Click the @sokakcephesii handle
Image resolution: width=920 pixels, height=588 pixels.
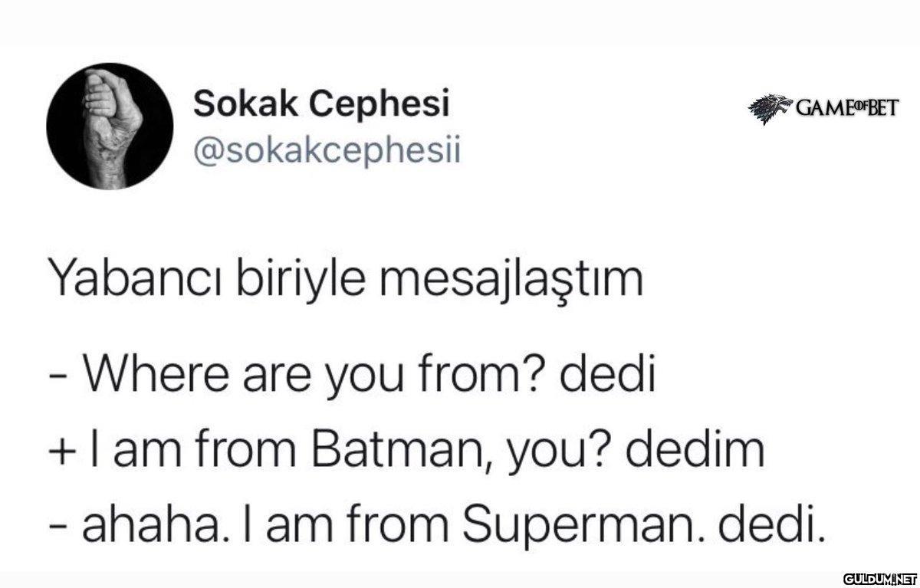point(327,150)
